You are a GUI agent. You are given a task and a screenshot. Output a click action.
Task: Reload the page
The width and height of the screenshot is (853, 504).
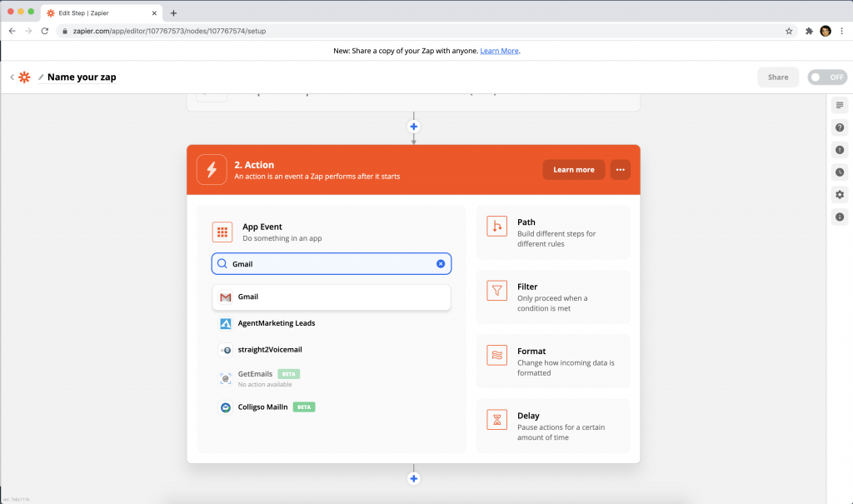click(45, 31)
